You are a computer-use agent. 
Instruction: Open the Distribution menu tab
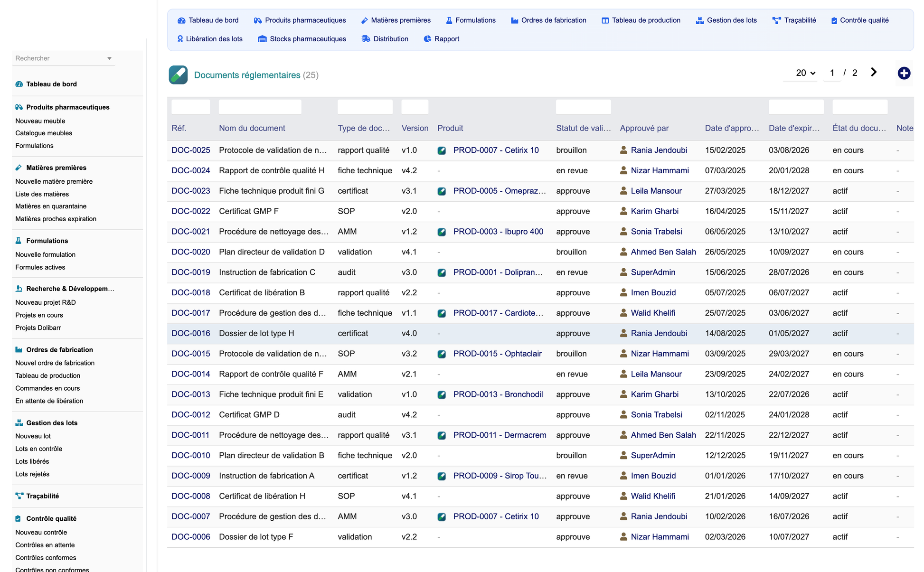pos(385,39)
